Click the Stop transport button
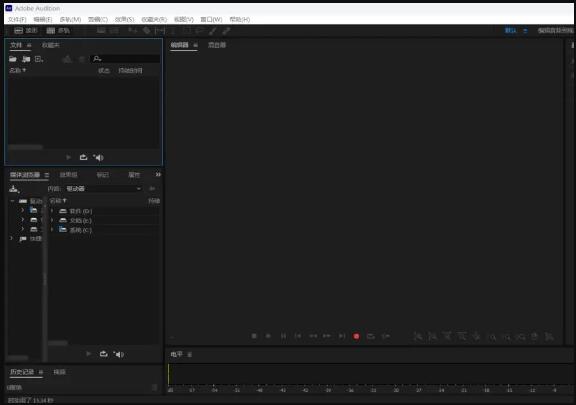 tap(254, 336)
